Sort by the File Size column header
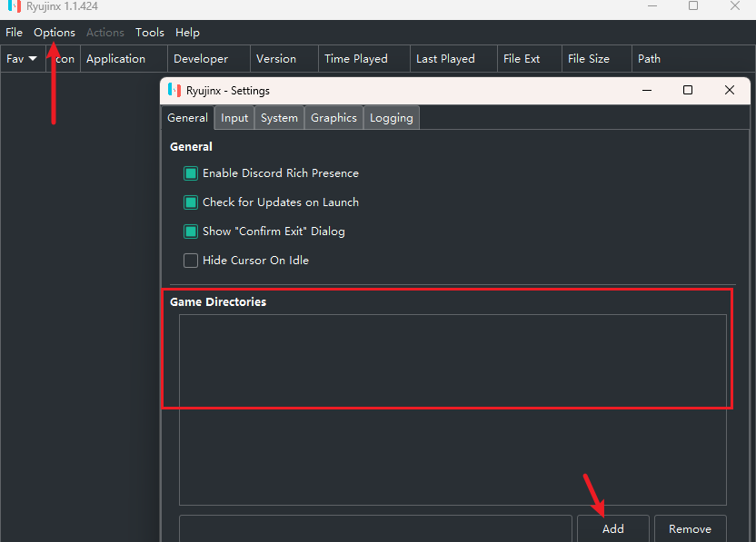The image size is (756, 542). coord(597,59)
